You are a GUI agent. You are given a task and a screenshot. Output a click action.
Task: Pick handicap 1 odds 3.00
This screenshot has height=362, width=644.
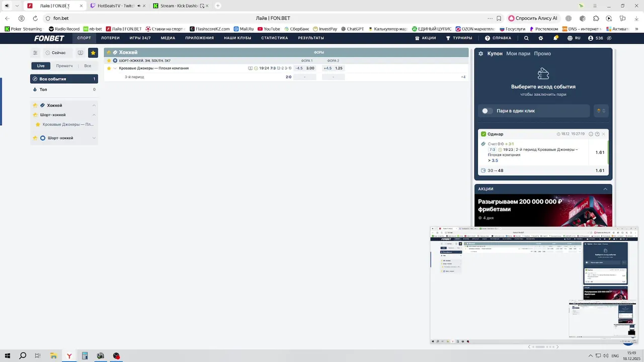(x=310, y=68)
